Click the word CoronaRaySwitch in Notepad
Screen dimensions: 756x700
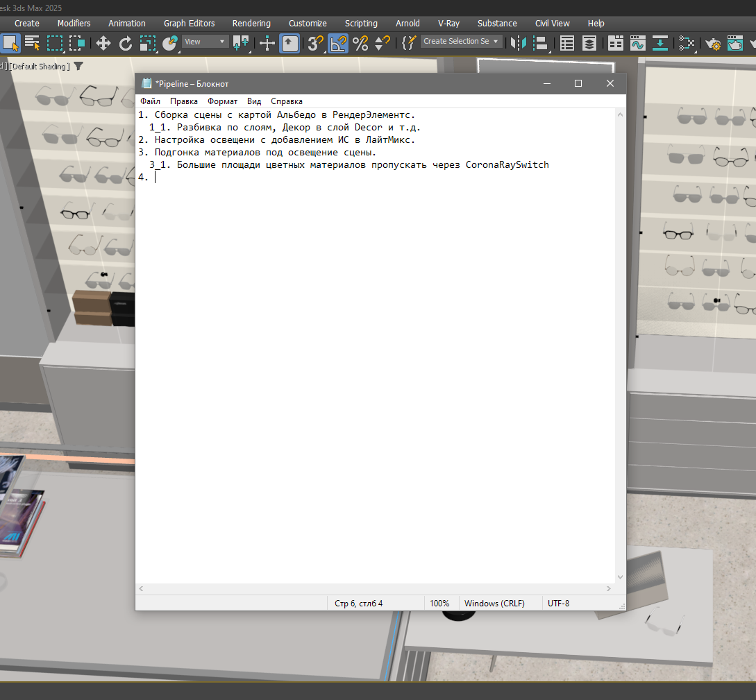tap(507, 164)
